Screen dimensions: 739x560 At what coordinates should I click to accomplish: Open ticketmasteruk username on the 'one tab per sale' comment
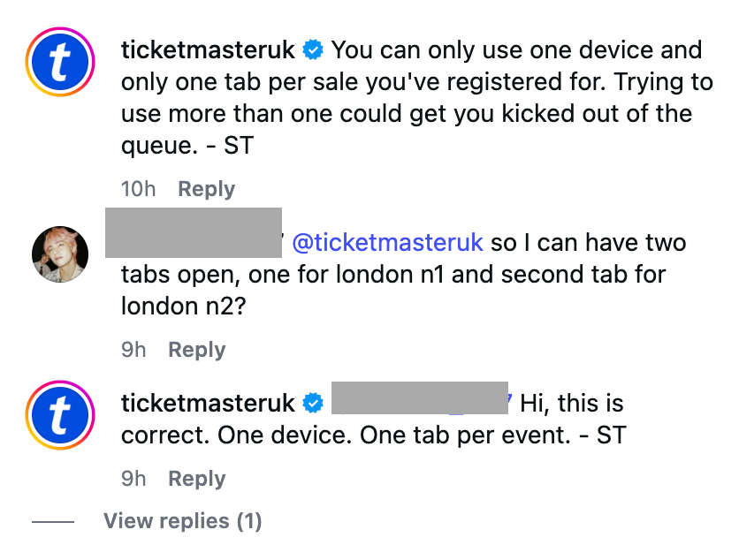click(x=207, y=49)
